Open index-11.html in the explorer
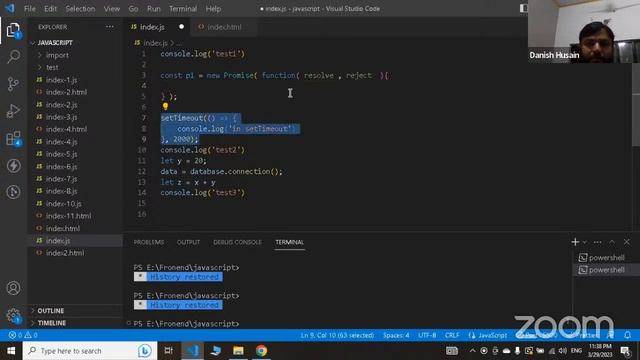Screen dimensions: 640x360 click(x=68, y=216)
